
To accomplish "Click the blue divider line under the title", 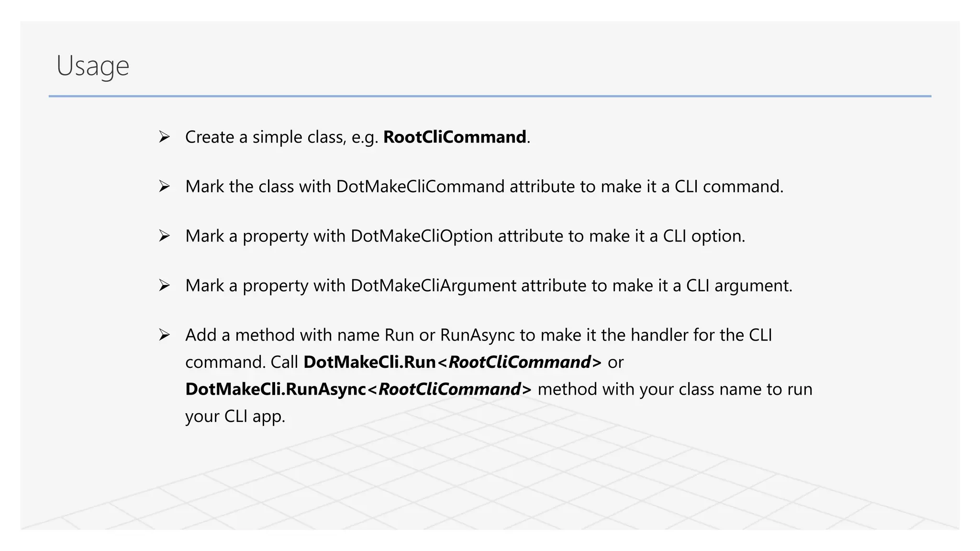I will 490,96.
